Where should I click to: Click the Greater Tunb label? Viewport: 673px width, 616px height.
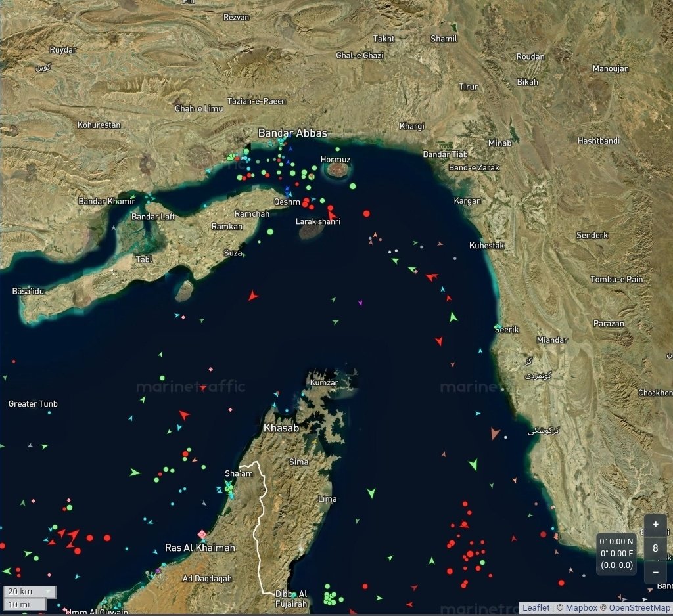[33, 404]
